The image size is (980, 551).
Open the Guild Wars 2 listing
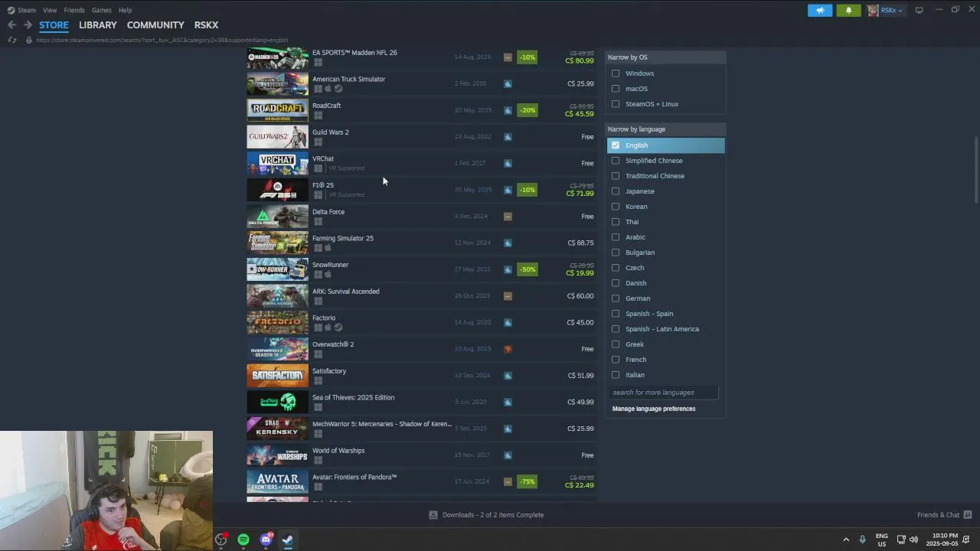click(421, 137)
